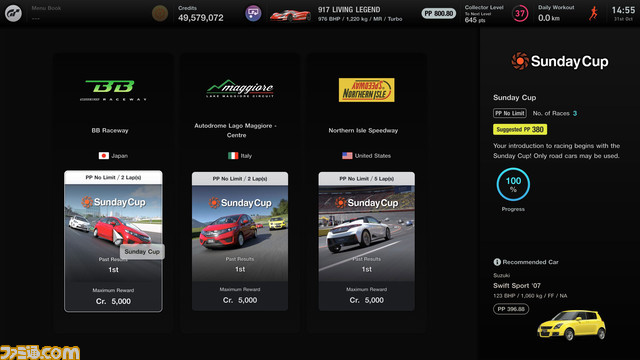Click the Autodrome Lago Maggiore - Centre name
Image resolution: width=640 pixels, height=360 pixels.
pos(236,130)
